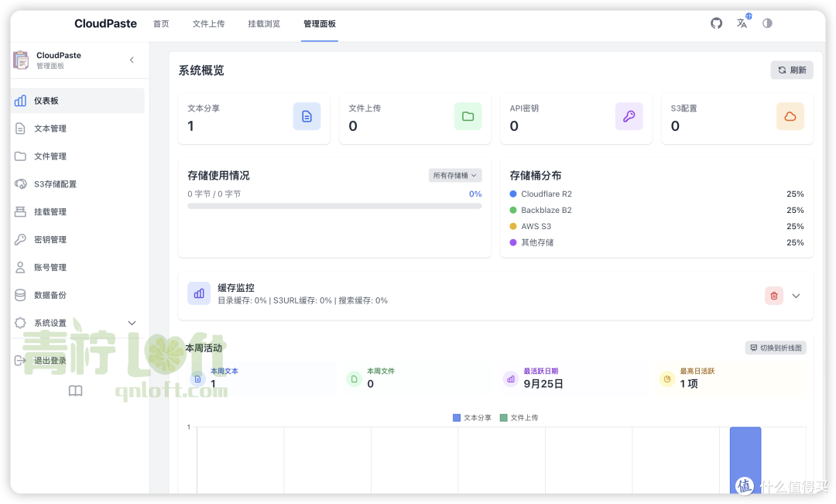Go to the 首页 home page

point(161,24)
